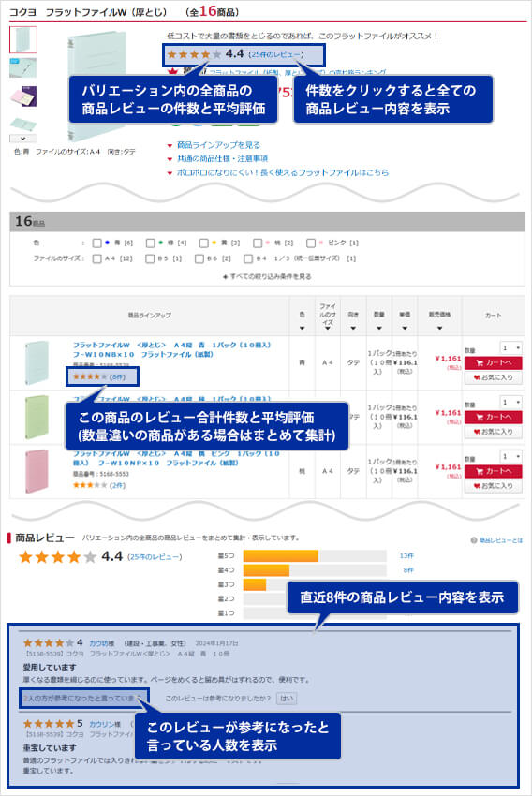Add the pink file to favorites
Screen dimensions: 532x796
tap(493, 486)
